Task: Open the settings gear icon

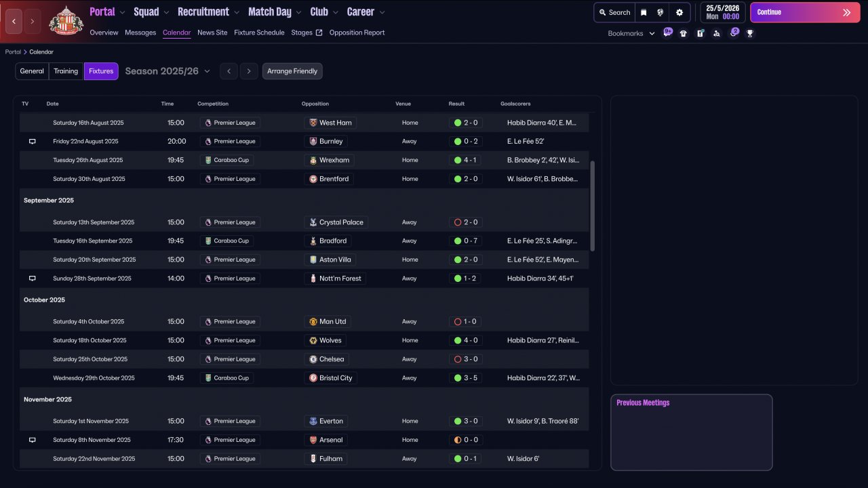Action: tap(679, 12)
